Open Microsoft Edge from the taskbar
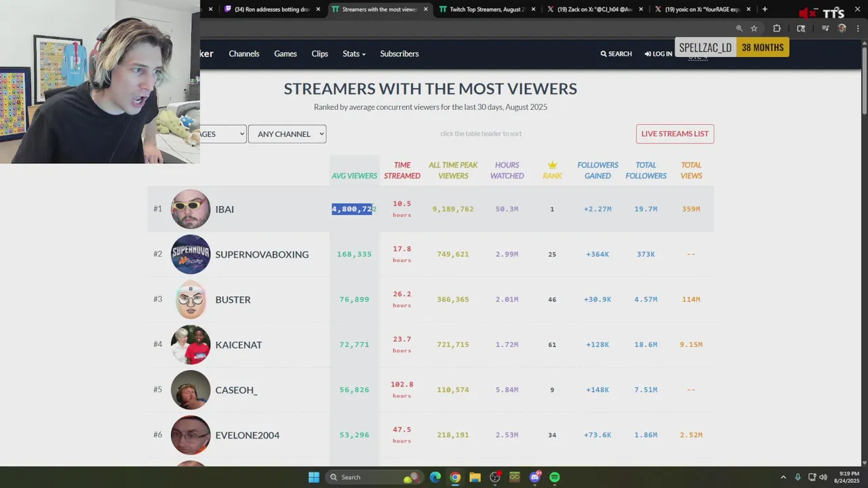868x488 pixels. click(x=435, y=477)
